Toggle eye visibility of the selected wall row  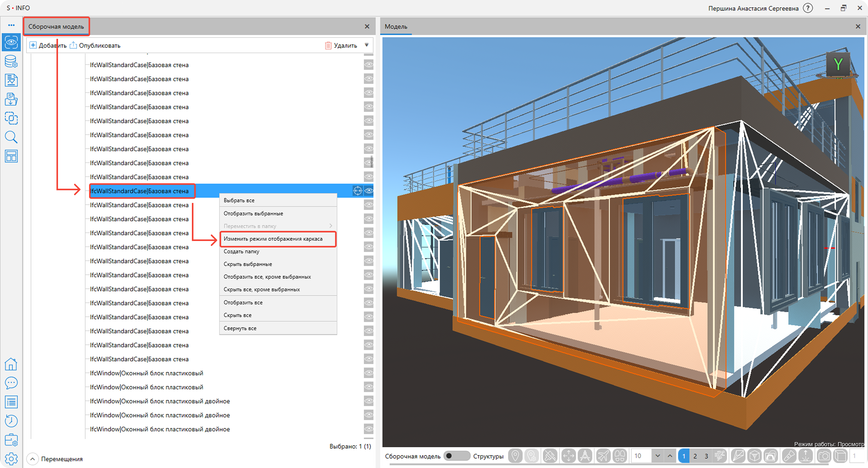[369, 191]
